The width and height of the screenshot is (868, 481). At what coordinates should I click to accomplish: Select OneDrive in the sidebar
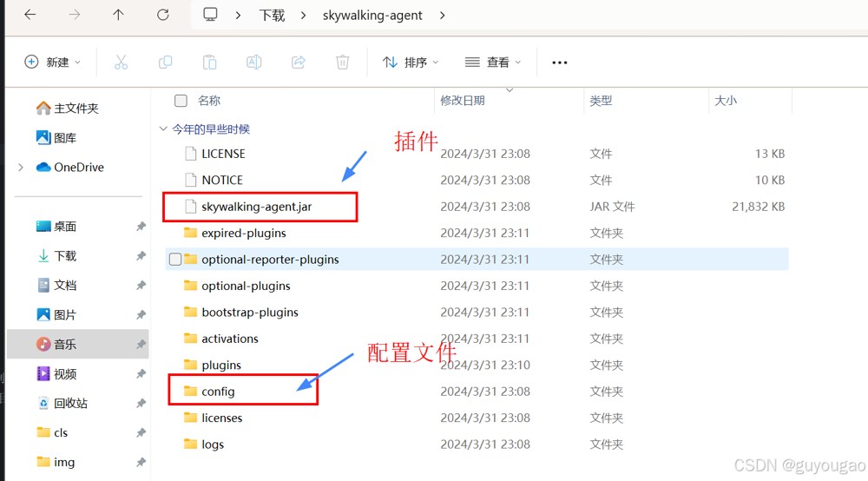pos(69,168)
